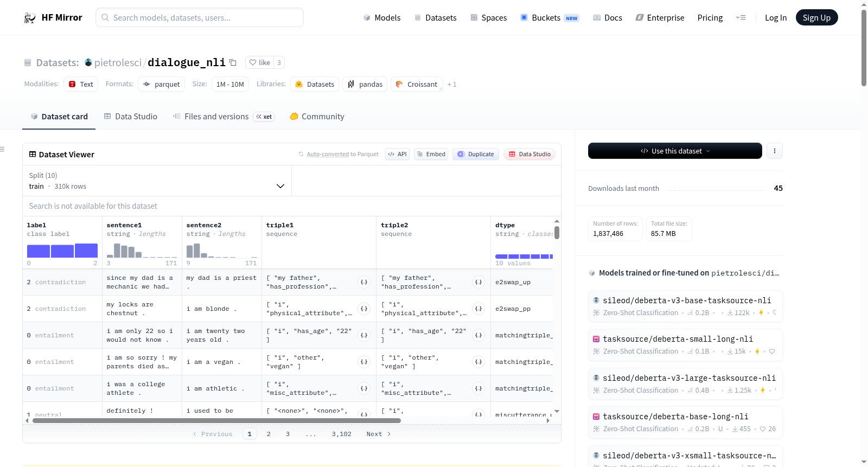Expand triple1 JSON in the "i am blonde" row
This screenshot has width=868, height=467.
(364, 309)
